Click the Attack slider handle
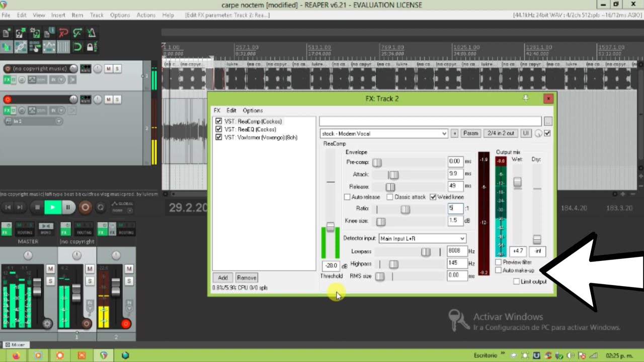The height and width of the screenshot is (362, 644). 393,174
